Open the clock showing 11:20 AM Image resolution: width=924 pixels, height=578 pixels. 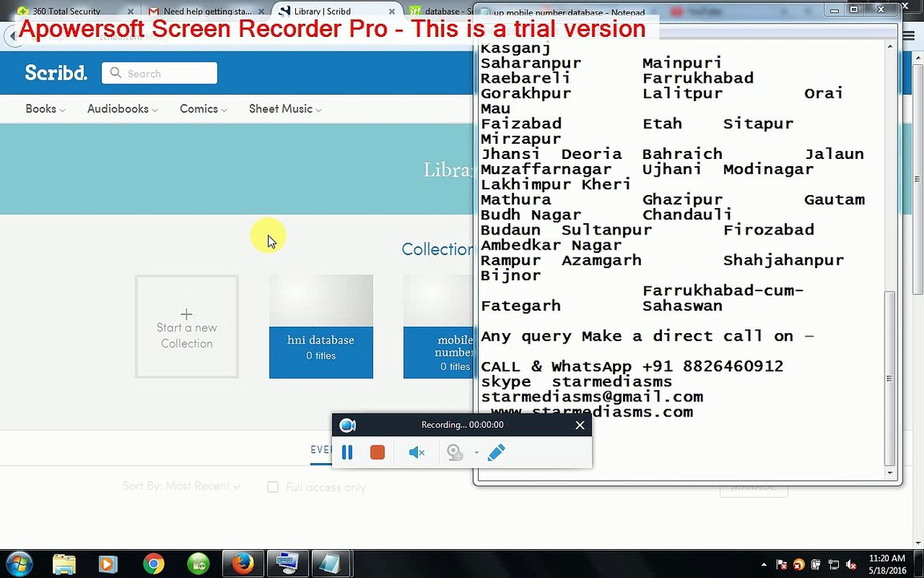click(887, 564)
